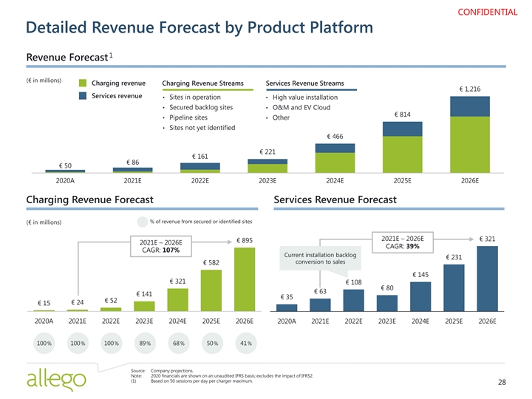Click the gray circle legend for secured sites
Image resolution: width=532 pixels, height=399 pixels.
142,222
